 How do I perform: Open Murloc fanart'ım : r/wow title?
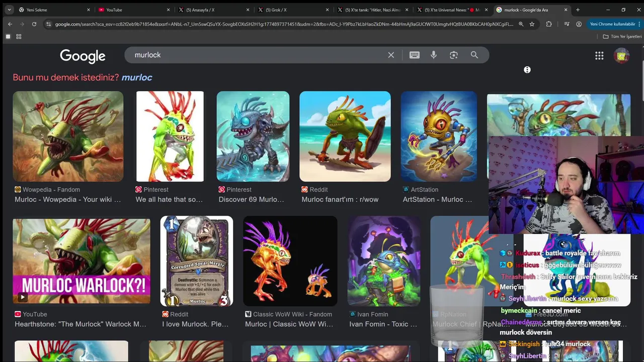(x=340, y=200)
